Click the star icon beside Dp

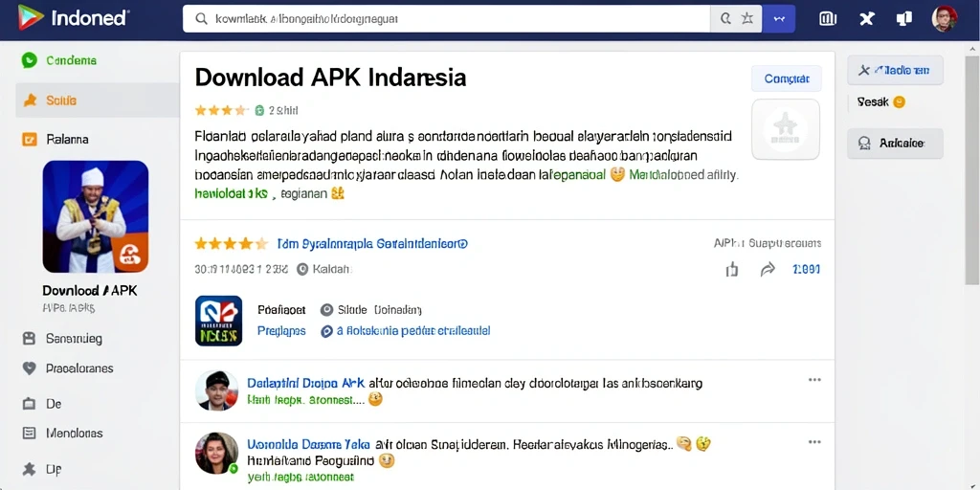click(x=30, y=469)
